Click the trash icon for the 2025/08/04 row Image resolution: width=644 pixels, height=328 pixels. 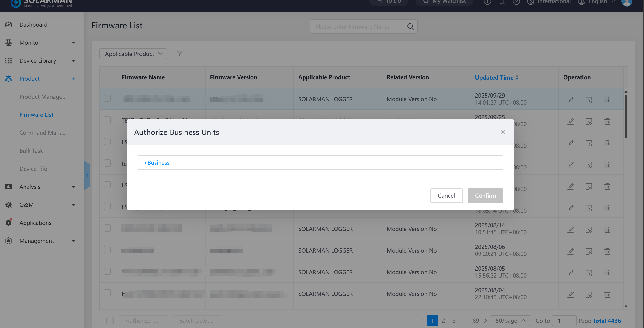pos(607,294)
